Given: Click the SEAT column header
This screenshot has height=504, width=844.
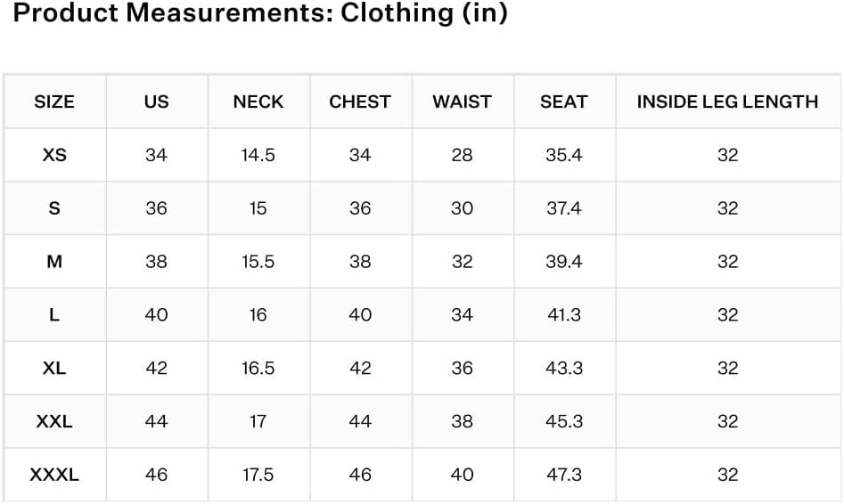Looking at the screenshot, I should tap(564, 102).
